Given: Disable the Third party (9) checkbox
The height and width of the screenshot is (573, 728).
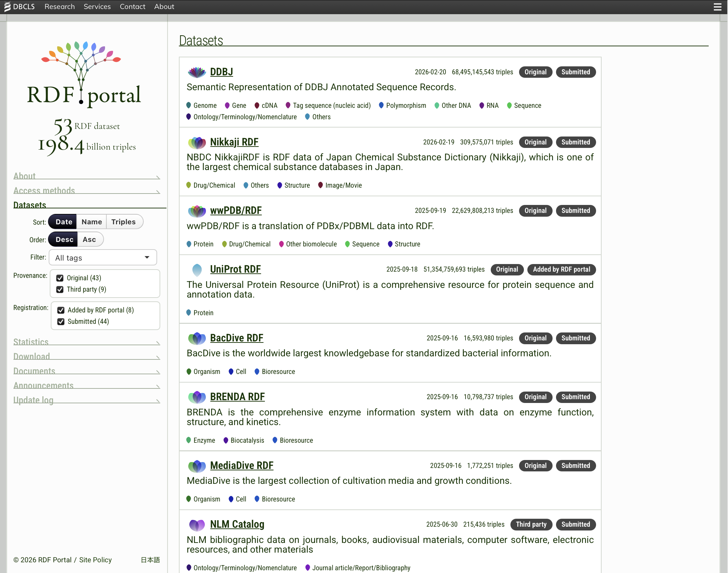Looking at the screenshot, I should pyautogui.click(x=60, y=290).
